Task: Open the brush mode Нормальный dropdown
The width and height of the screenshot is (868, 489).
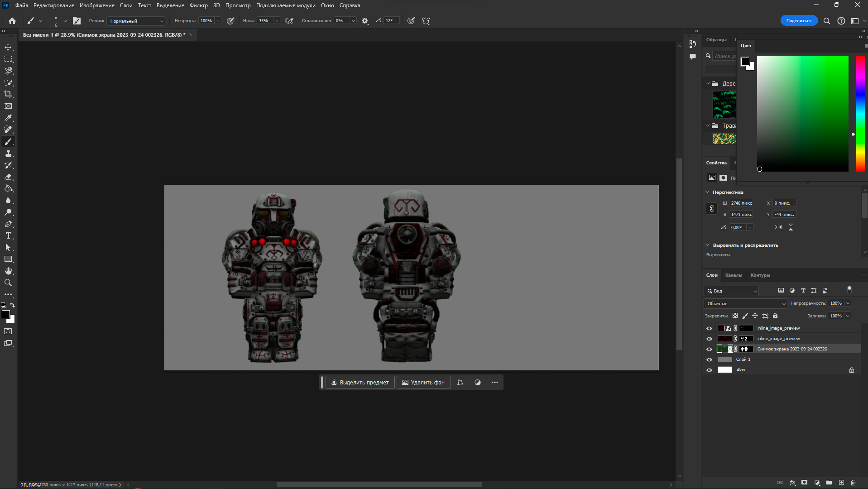Action: click(x=136, y=21)
